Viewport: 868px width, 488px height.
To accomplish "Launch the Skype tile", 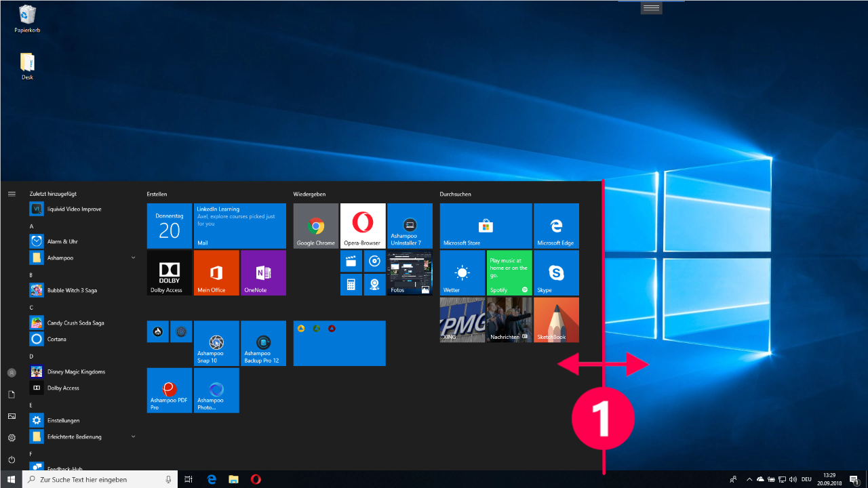I will coord(556,272).
